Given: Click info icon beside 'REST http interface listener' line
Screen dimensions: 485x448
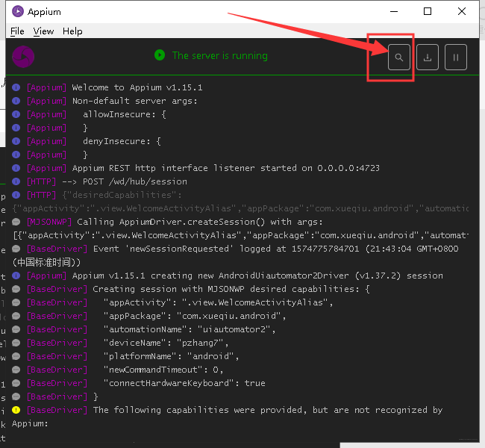Looking at the screenshot, I should coord(16,168).
